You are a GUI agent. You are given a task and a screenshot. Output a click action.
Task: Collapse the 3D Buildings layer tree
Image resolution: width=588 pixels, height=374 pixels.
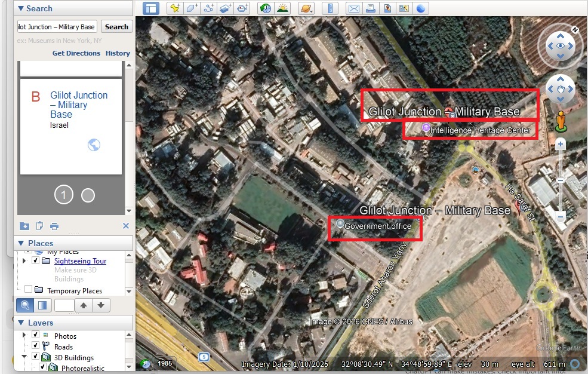pyautogui.click(x=25, y=357)
